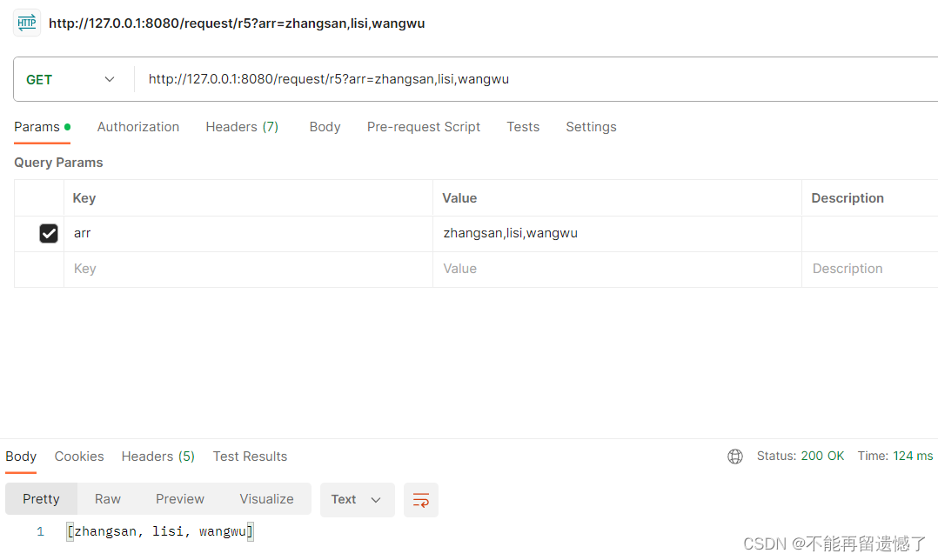The height and width of the screenshot is (560, 938).
Task: Open the response Cookies tab
Action: coord(79,457)
